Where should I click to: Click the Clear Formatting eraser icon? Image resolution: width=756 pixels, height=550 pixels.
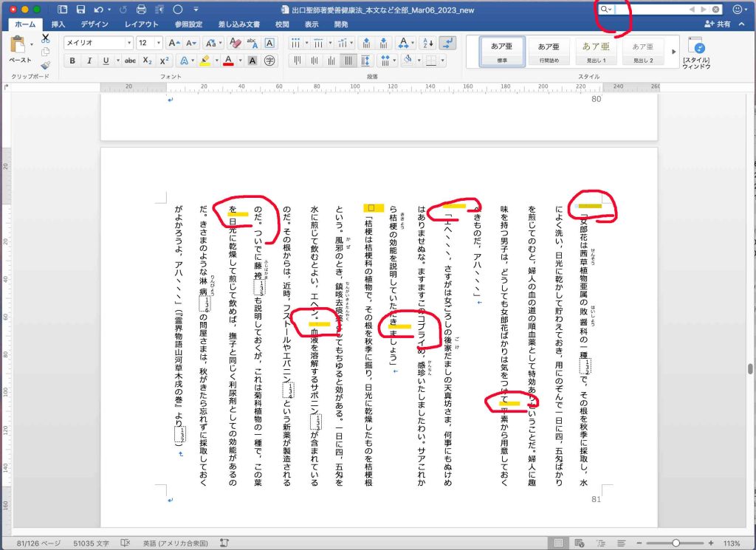[x=235, y=43]
